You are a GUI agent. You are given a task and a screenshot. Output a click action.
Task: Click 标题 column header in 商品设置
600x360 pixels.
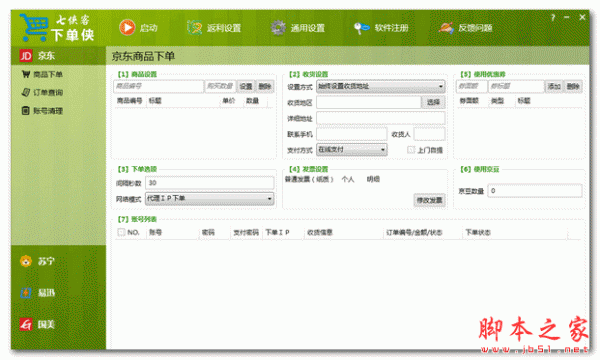tap(155, 101)
